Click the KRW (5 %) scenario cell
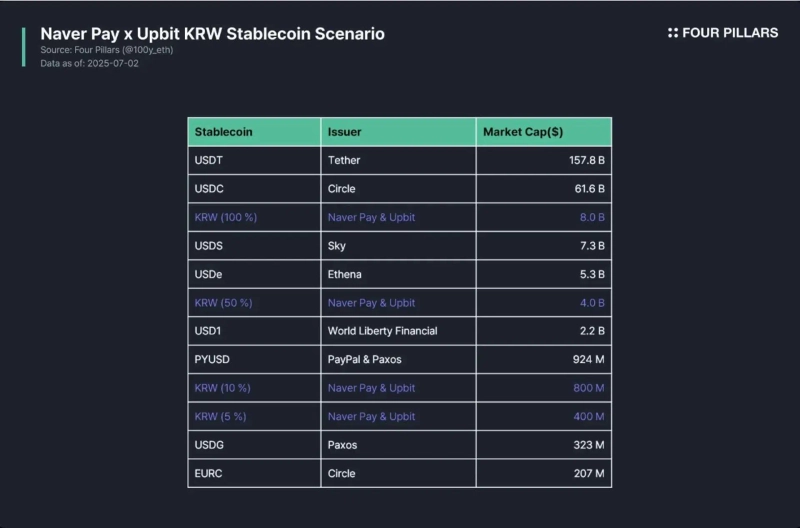The image size is (800, 528). [x=223, y=416]
